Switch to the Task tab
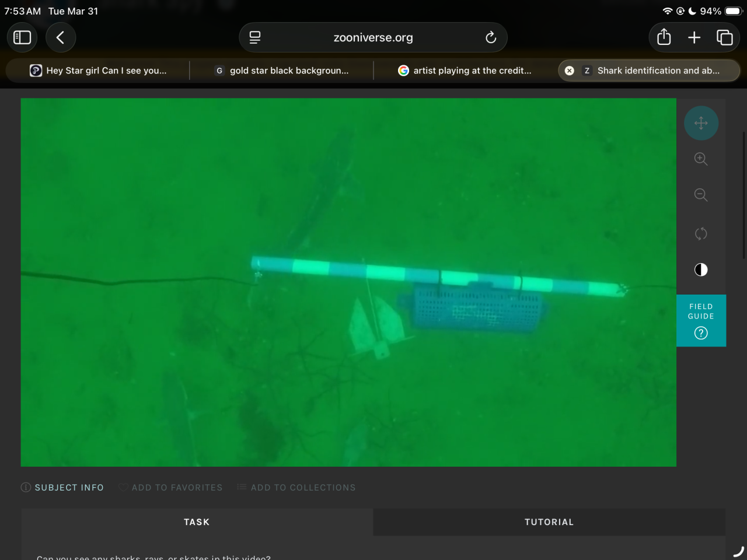Image resolution: width=747 pixels, height=560 pixels. pyautogui.click(x=197, y=522)
